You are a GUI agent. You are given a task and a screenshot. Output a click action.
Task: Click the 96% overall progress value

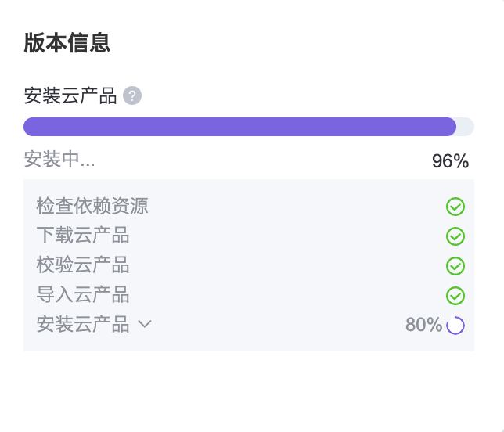[450, 161]
